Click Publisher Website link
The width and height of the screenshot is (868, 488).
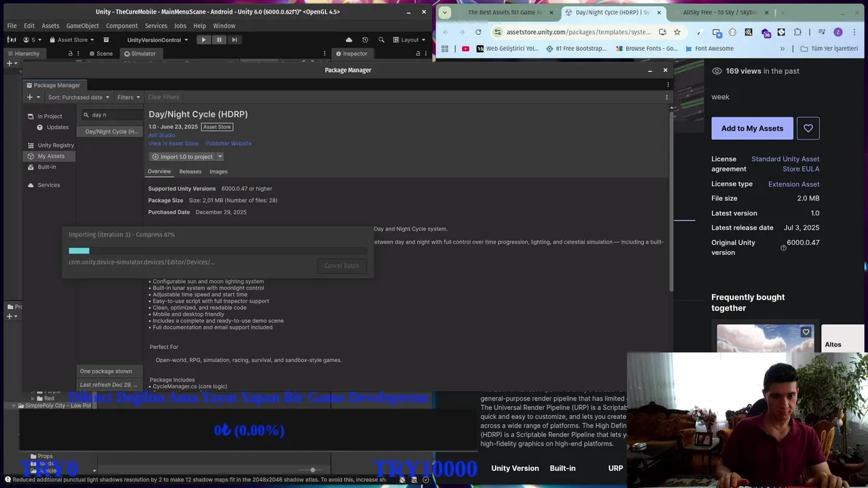coord(229,144)
